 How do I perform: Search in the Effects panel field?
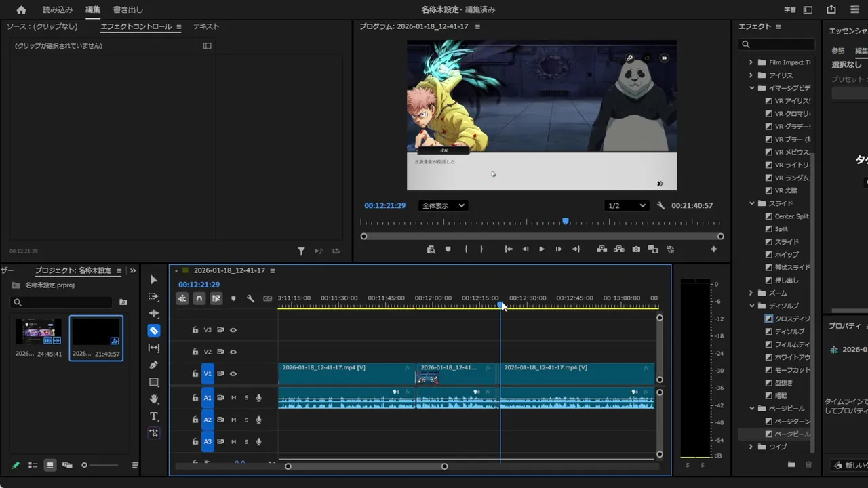(776, 44)
